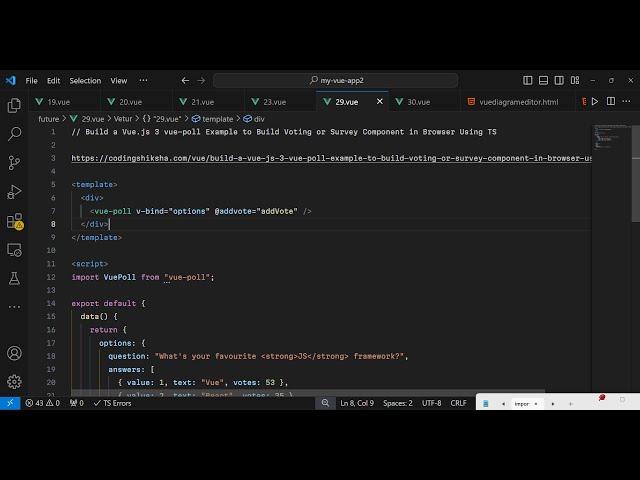640x480 pixels.
Task: Show additional activity bar views ellipsis
Action: tap(14, 304)
